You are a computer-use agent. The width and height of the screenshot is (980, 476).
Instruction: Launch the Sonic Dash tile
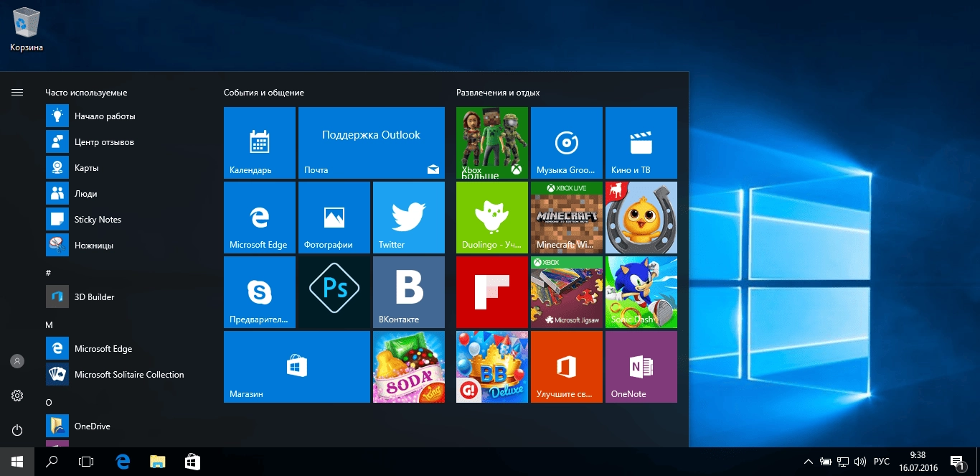(641, 292)
